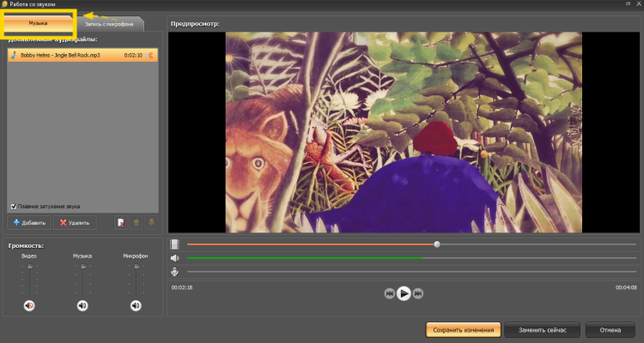644x343 pixels.
Task: Click clear-list document icon button
Action: point(121,222)
